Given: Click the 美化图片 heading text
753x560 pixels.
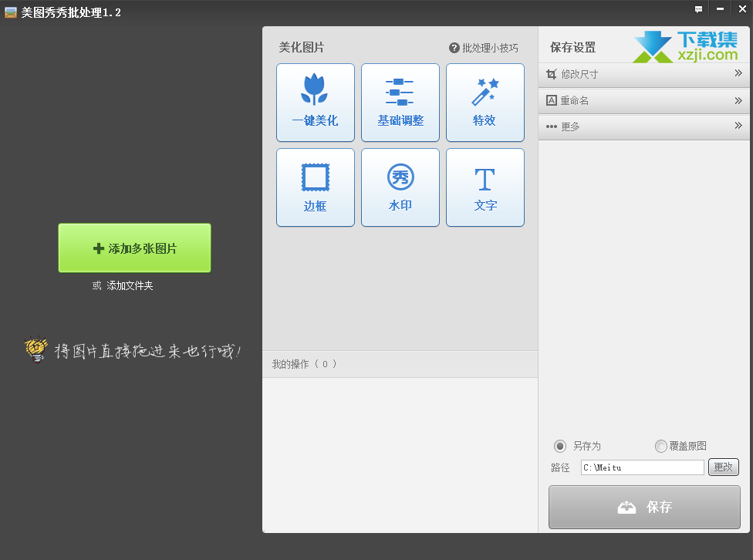Looking at the screenshot, I should click(x=302, y=48).
